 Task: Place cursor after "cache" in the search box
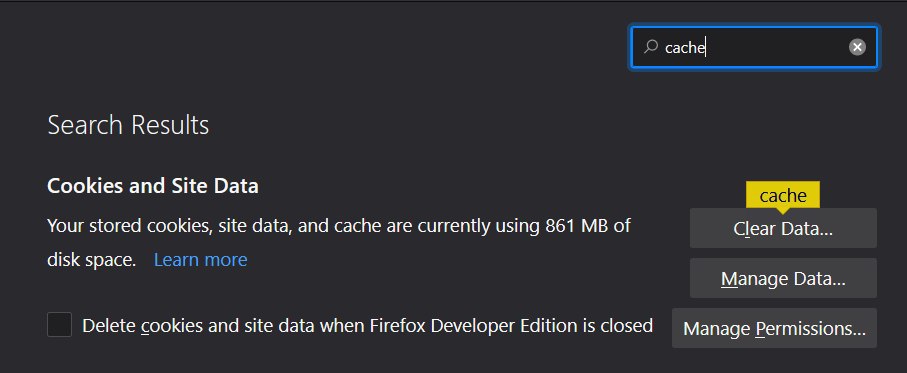706,47
